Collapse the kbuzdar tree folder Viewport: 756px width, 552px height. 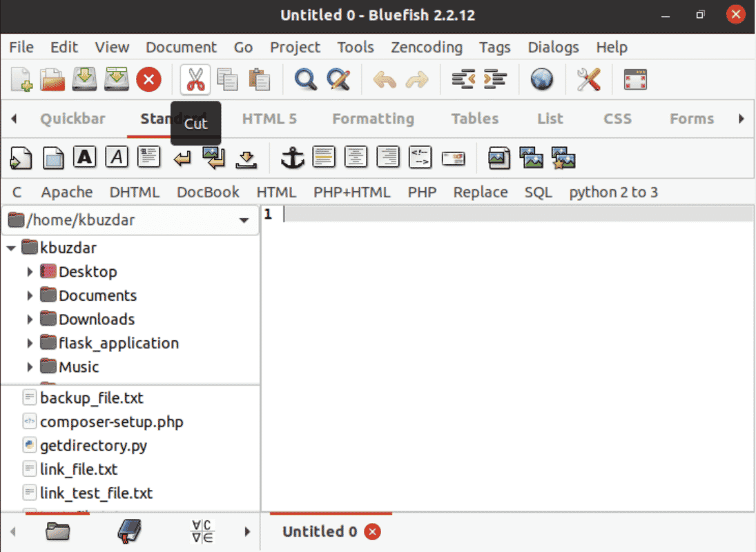coord(12,248)
